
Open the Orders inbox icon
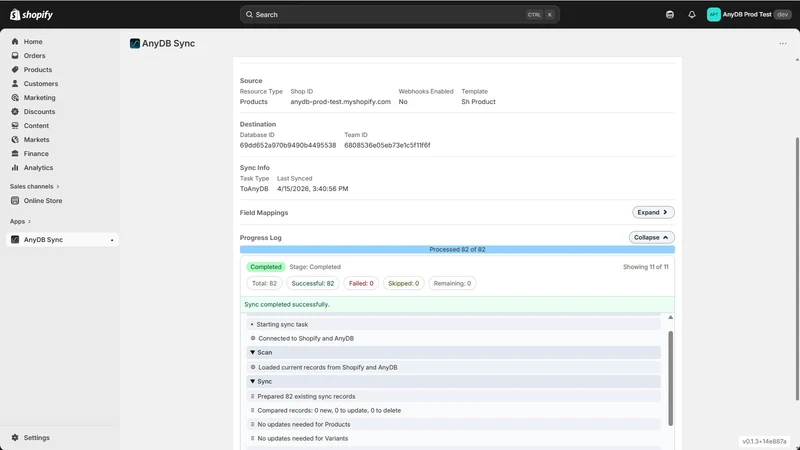tap(15, 55)
